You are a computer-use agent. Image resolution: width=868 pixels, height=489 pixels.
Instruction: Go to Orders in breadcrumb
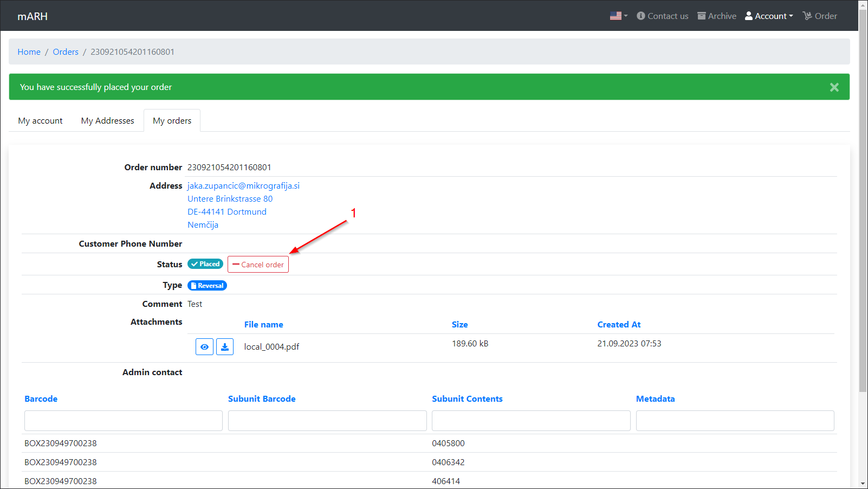[x=66, y=52]
